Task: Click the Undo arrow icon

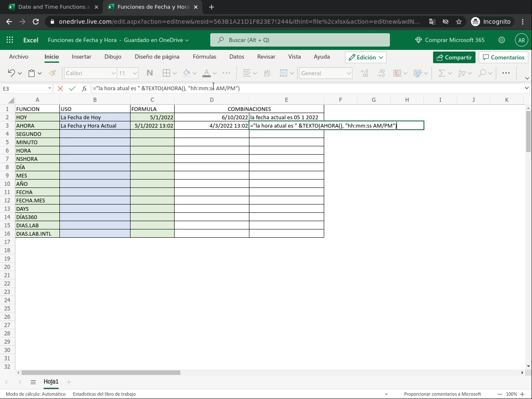Action: click(11, 73)
